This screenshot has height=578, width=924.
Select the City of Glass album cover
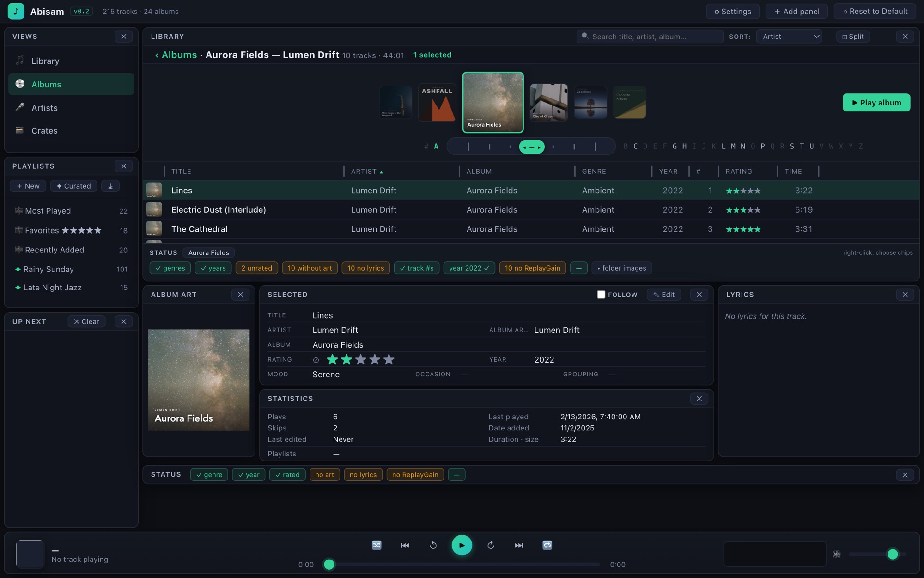(548, 102)
